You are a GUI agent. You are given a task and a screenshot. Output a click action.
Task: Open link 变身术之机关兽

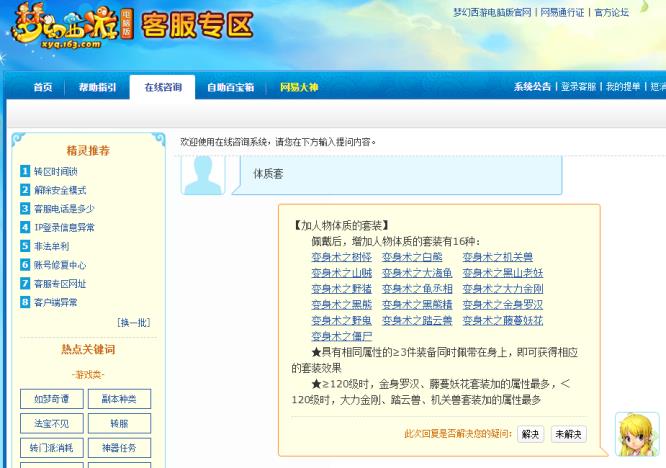pyautogui.click(x=498, y=257)
